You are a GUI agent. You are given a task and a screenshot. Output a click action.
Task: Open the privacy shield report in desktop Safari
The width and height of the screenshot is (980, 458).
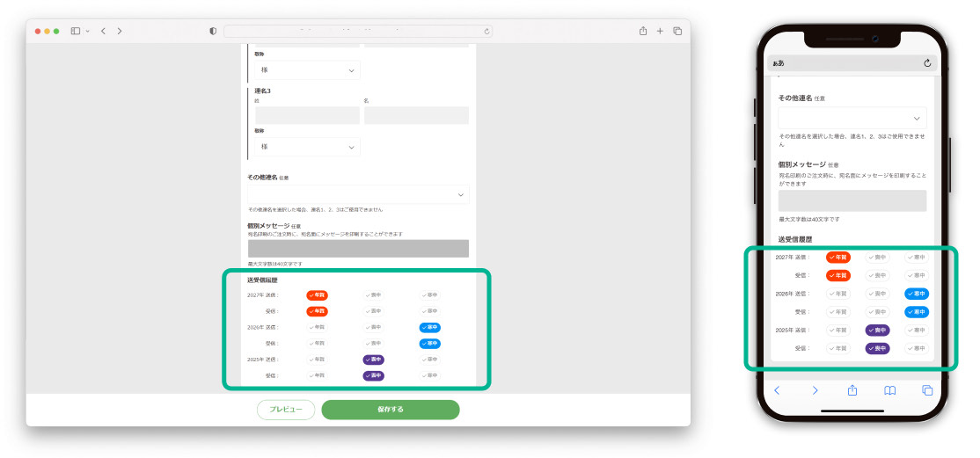213,31
